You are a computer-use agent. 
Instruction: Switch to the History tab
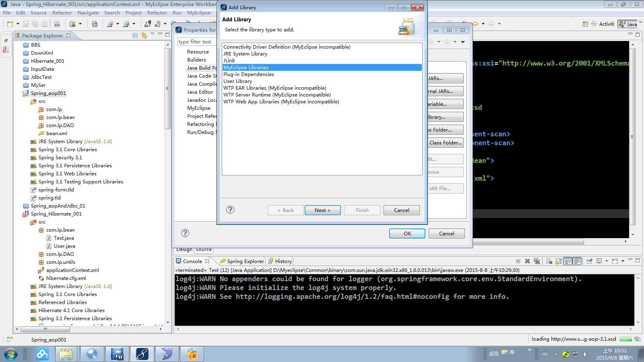pyautogui.click(x=280, y=261)
